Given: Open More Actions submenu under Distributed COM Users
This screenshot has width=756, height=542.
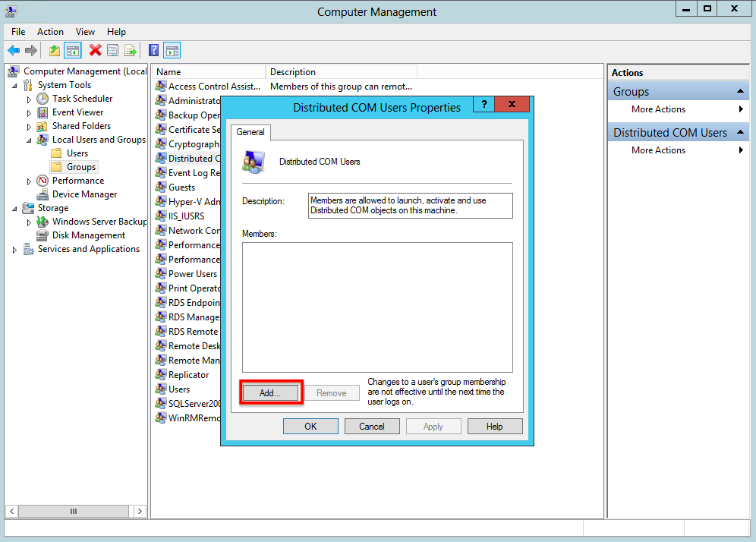Looking at the screenshot, I should [679, 150].
